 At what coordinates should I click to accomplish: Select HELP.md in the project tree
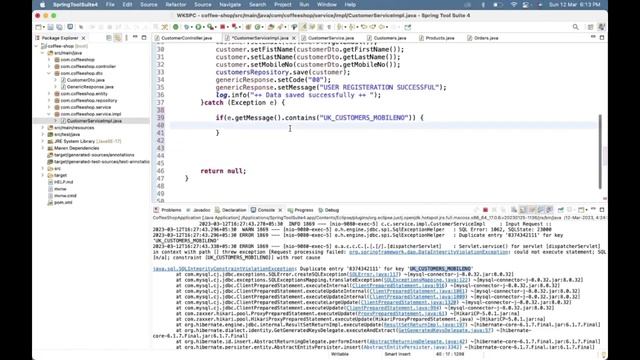pyautogui.click(x=64, y=182)
